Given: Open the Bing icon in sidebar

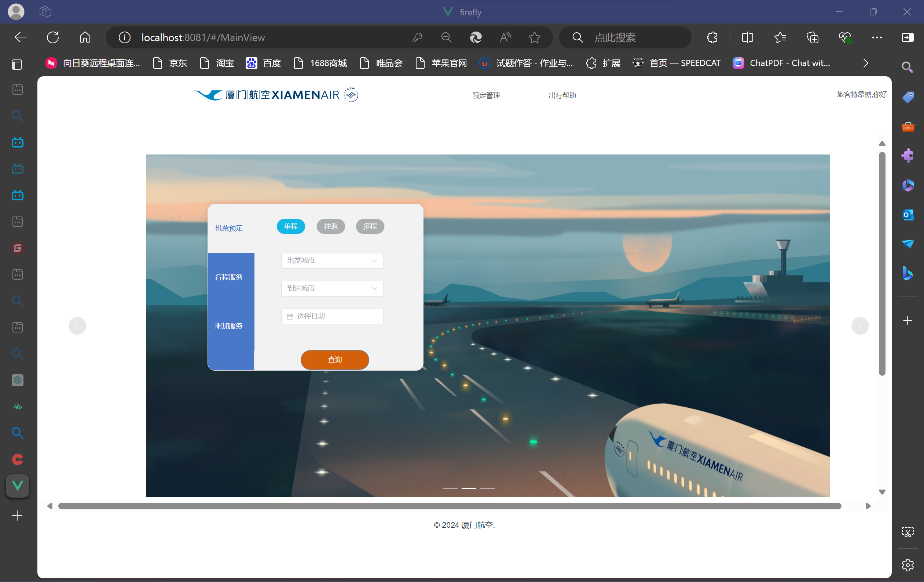Looking at the screenshot, I should click(x=908, y=273).
